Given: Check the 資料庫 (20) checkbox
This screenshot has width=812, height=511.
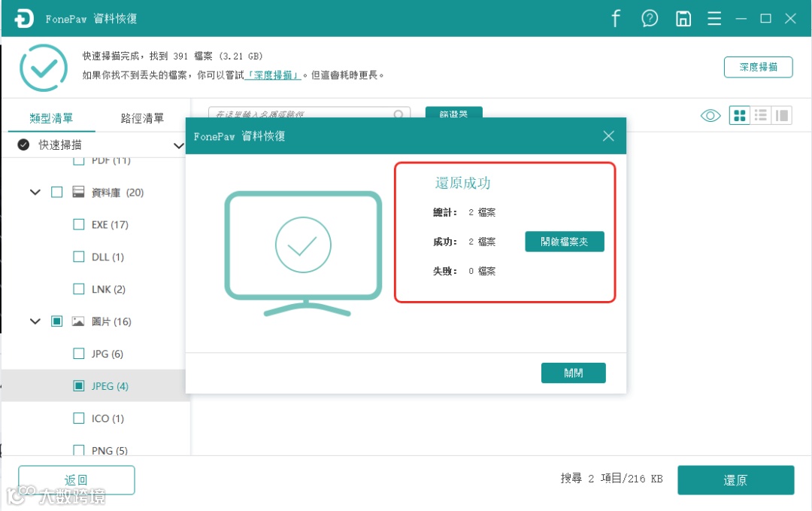Looking at the screenshot, I should [x=57, y=192].
